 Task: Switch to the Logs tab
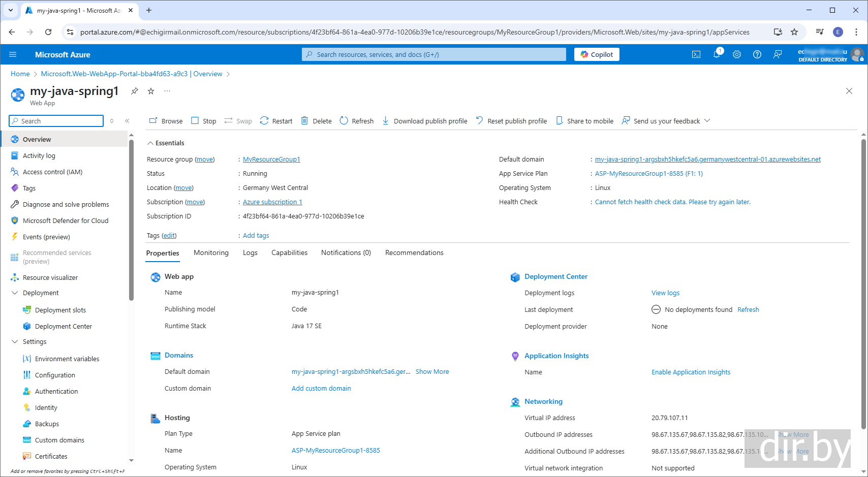click(x=250, y=253)
